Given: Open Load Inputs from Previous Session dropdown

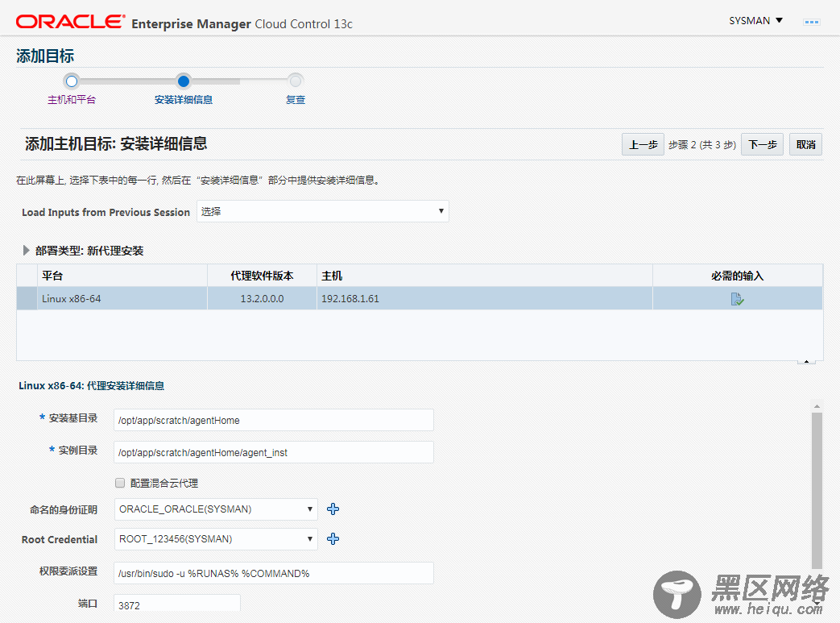Looking at the screenshot, I should [322, 211].
